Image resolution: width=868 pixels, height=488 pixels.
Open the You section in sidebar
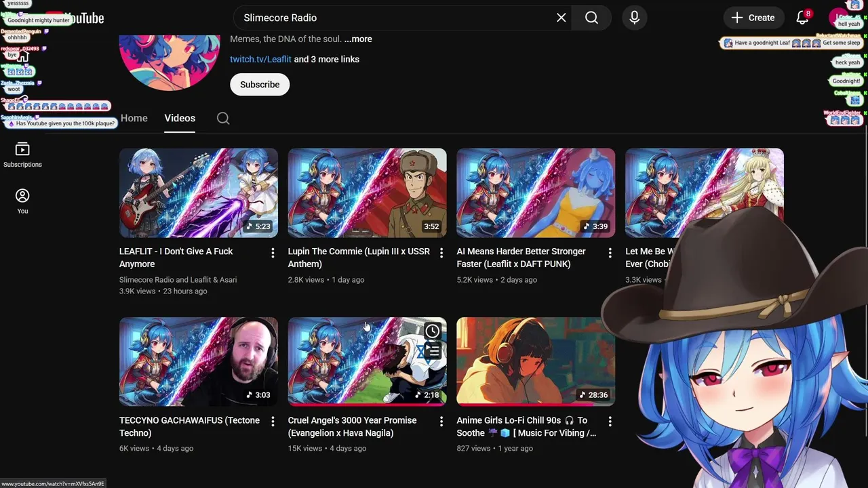(x=22, y=201)
